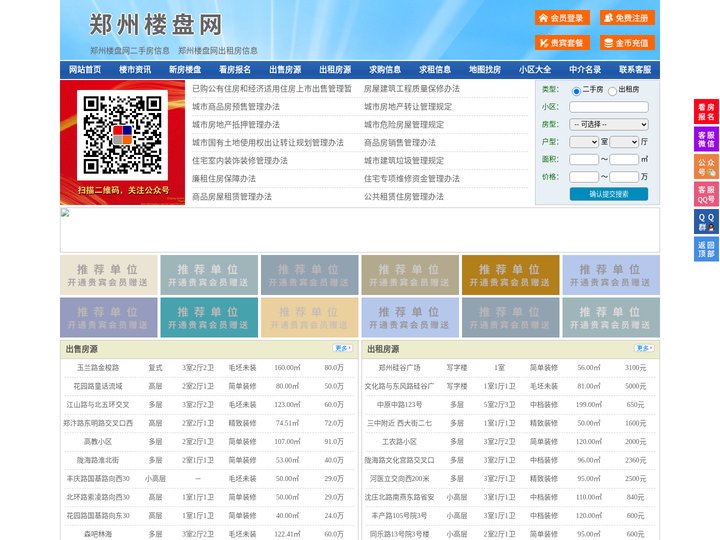Open 花园路蓝话流域 sale listing
The width and height of the screenshot is (720, 540).
coord(98,386)
